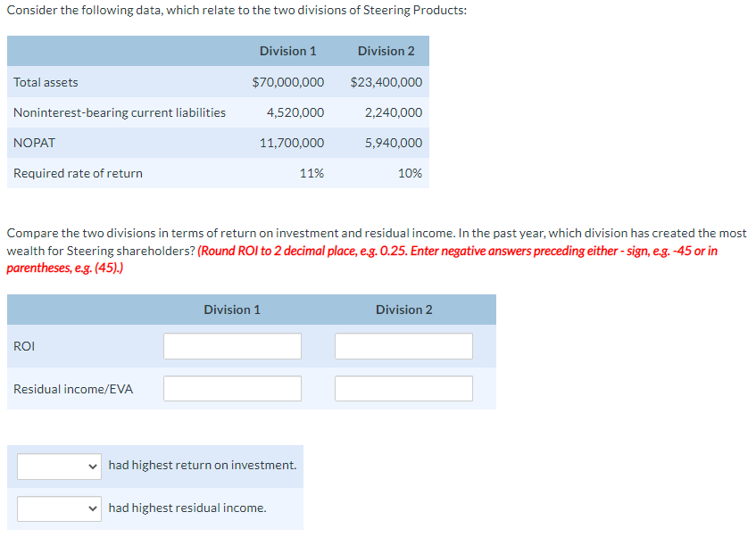Select the Residual income/EVA field for Division 1

232,388
